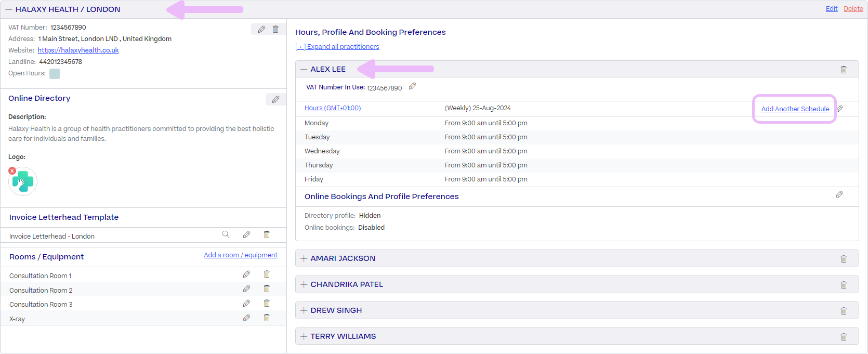Edit Online Bookings And Profile Preferences
868x354 pixels.
839,195
